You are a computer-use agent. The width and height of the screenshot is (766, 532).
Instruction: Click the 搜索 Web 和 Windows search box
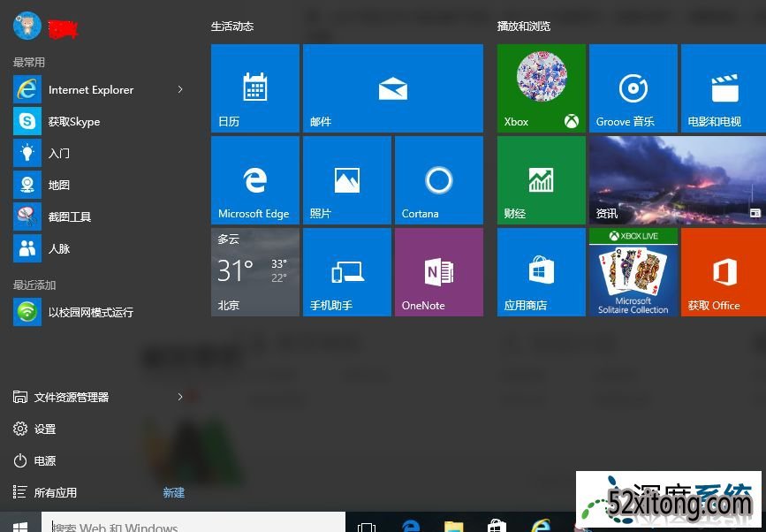tap(193, 521)
